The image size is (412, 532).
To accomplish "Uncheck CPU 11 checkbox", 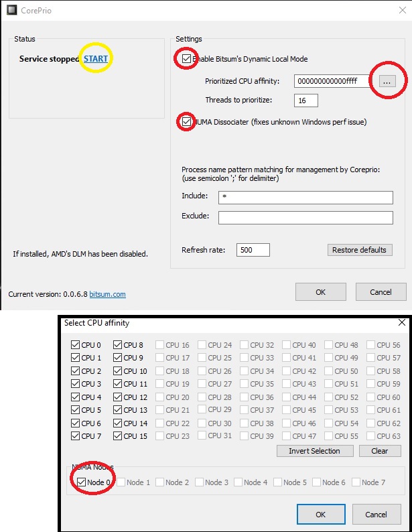I will [118, 384].
